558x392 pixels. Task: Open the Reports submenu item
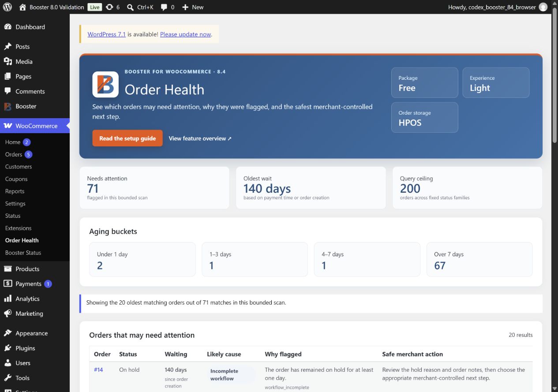click(15, 191)
